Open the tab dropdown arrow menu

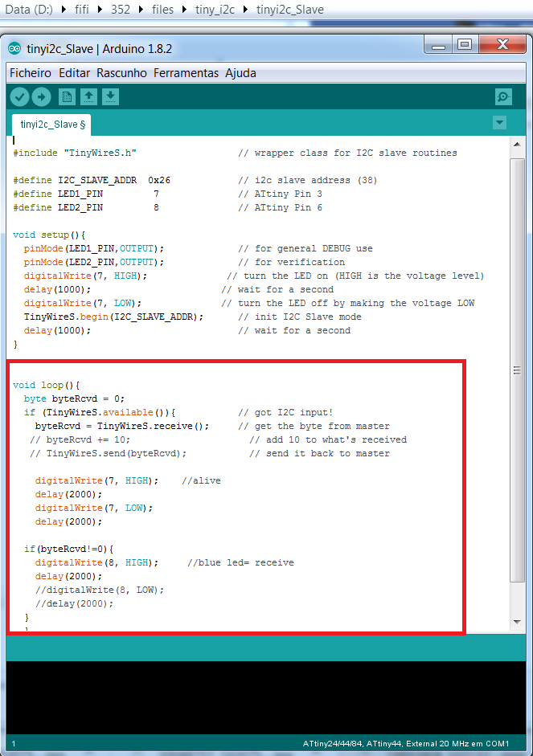500,123
